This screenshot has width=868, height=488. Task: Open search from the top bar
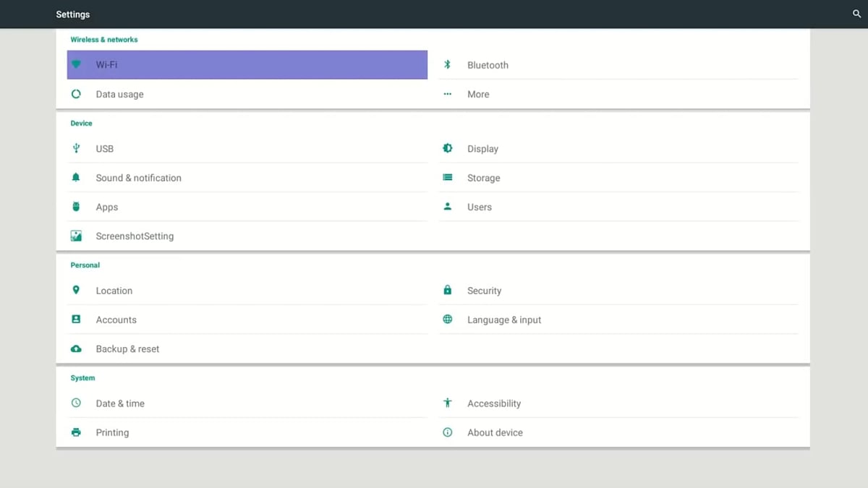tap(856, 14)
